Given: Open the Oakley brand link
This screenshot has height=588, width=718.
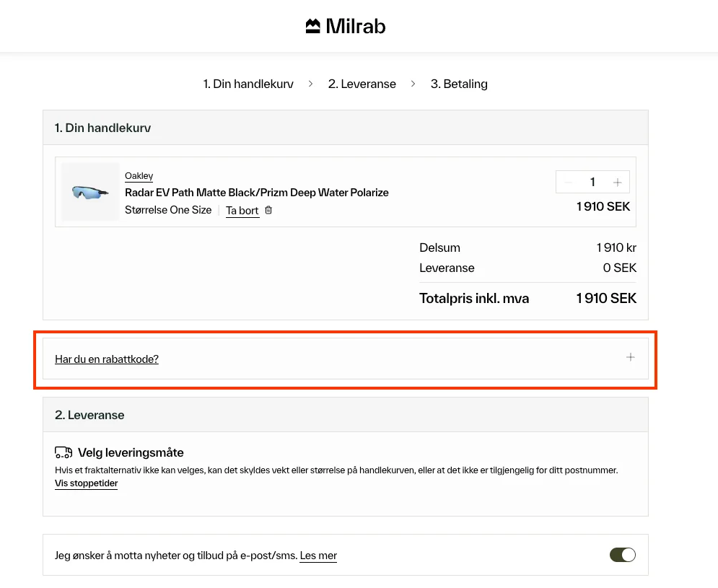Looking at the screenshot, I should pos(139,176).
